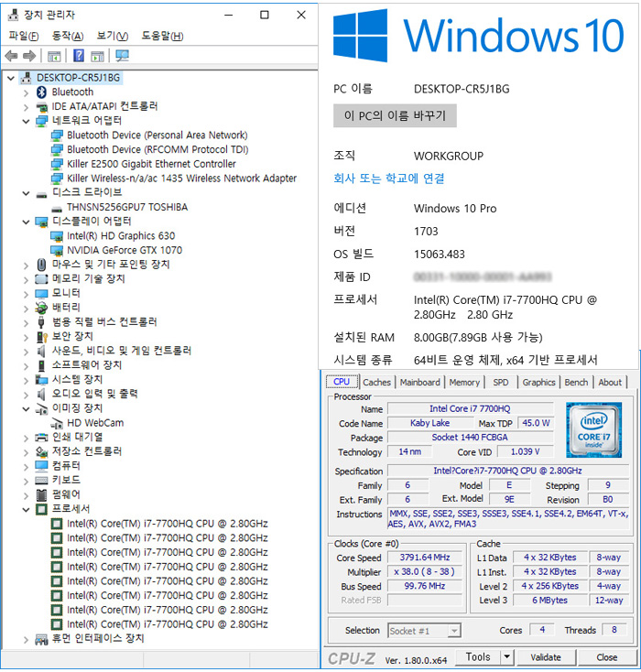Click the OS build 15063.483 value
The height and width of the screenshot is (672, 641).
point(439,255)
